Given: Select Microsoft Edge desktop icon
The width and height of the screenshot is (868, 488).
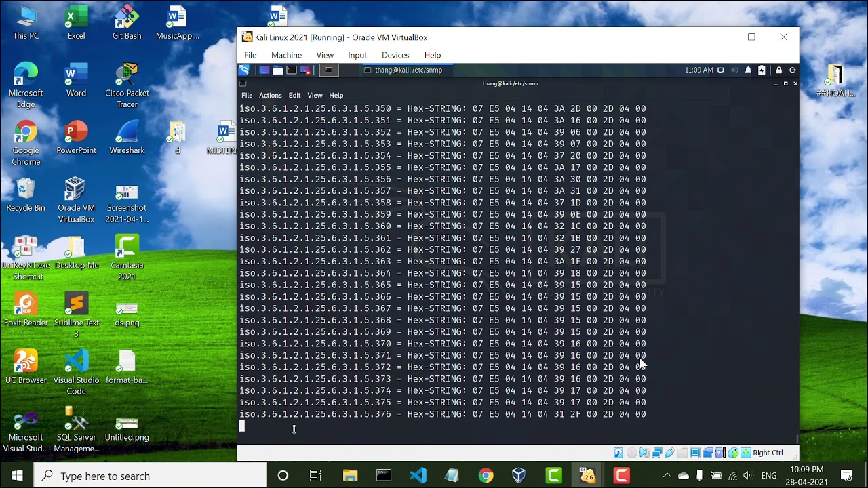Looking at the screenshot, I should (26, 86).
